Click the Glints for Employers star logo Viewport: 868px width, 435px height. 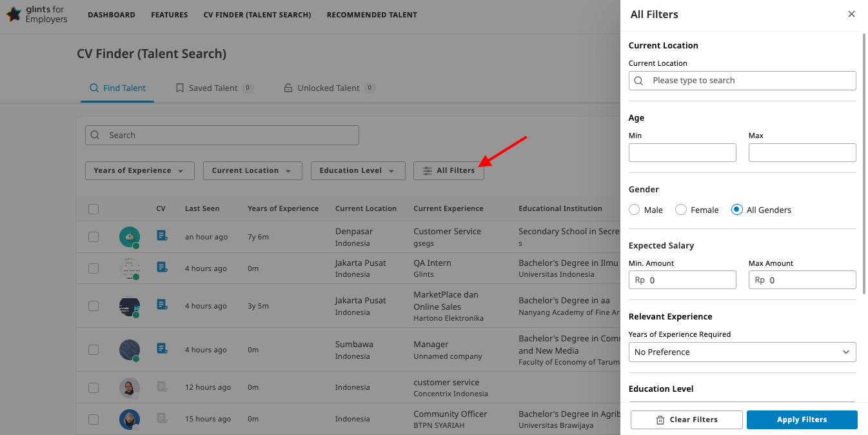[14, 14]
